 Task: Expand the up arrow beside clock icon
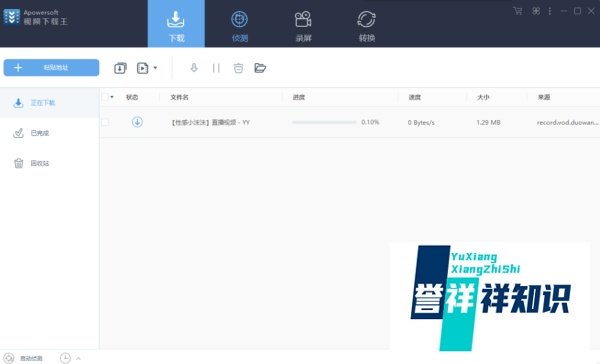coord(78,358)
